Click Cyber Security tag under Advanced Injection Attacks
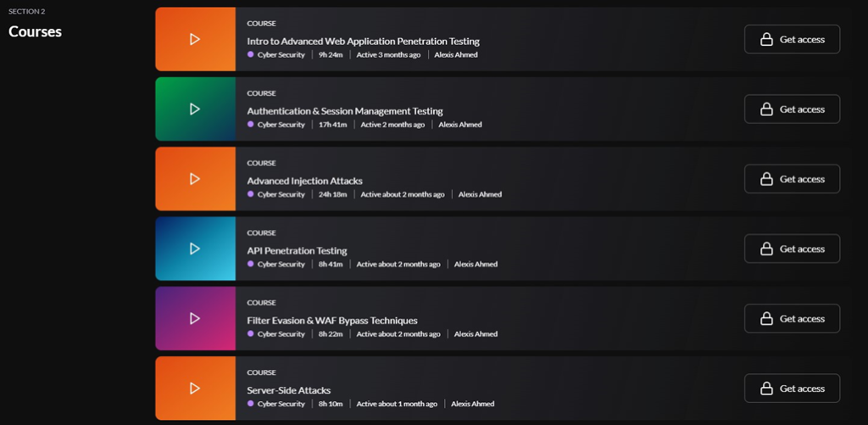Image resolution: width=868 pixels, height=425 pixels. [281, 194]
